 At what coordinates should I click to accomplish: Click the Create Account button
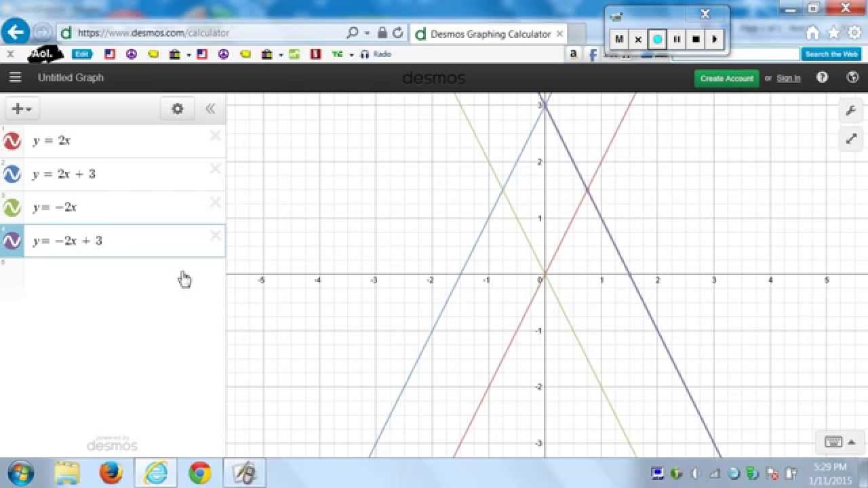click(x=726, y=78)
